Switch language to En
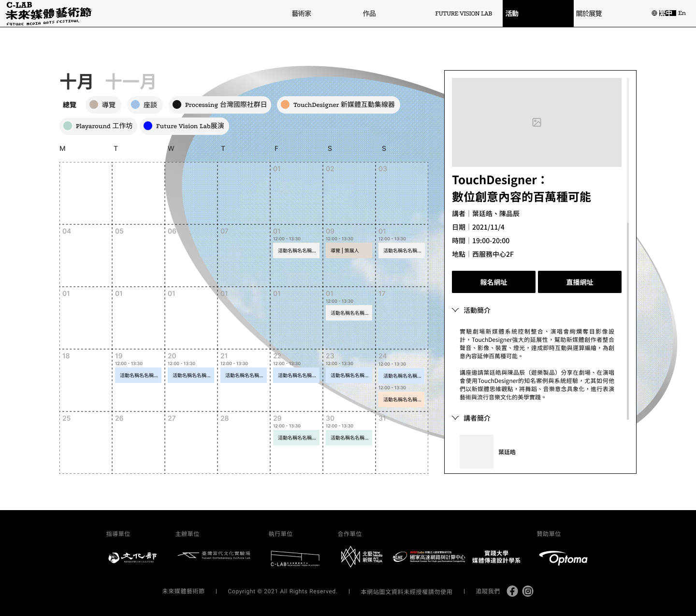This screenshot has height=616, width=696. coord(682,13)
